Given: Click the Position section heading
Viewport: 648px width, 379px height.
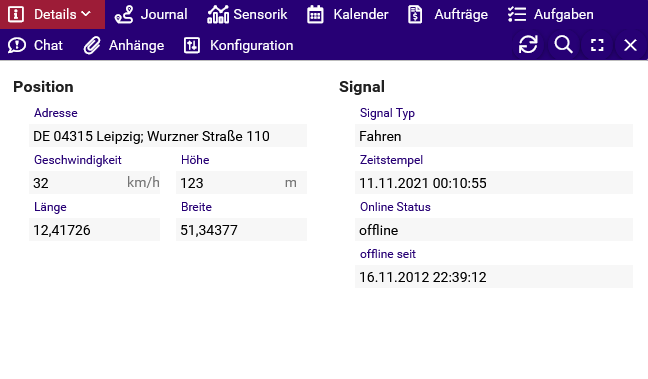Looking at the screenshot, I should tap(43, 87).
